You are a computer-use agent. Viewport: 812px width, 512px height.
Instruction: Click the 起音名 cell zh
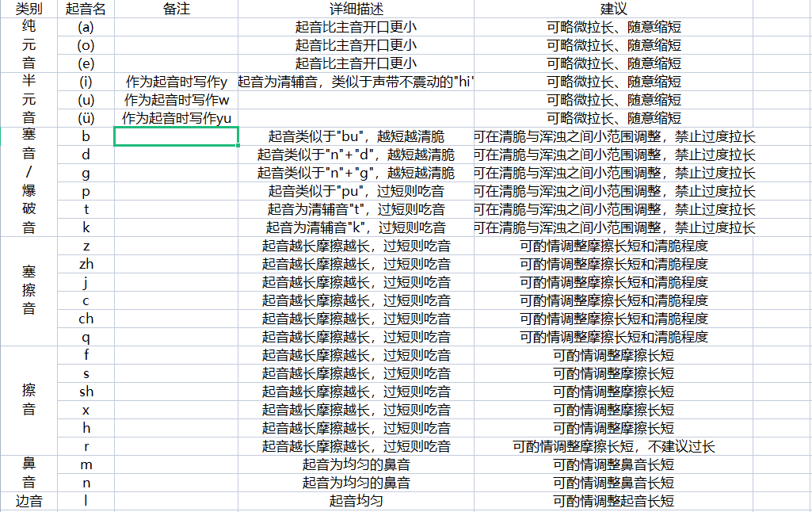pos(86,264)
